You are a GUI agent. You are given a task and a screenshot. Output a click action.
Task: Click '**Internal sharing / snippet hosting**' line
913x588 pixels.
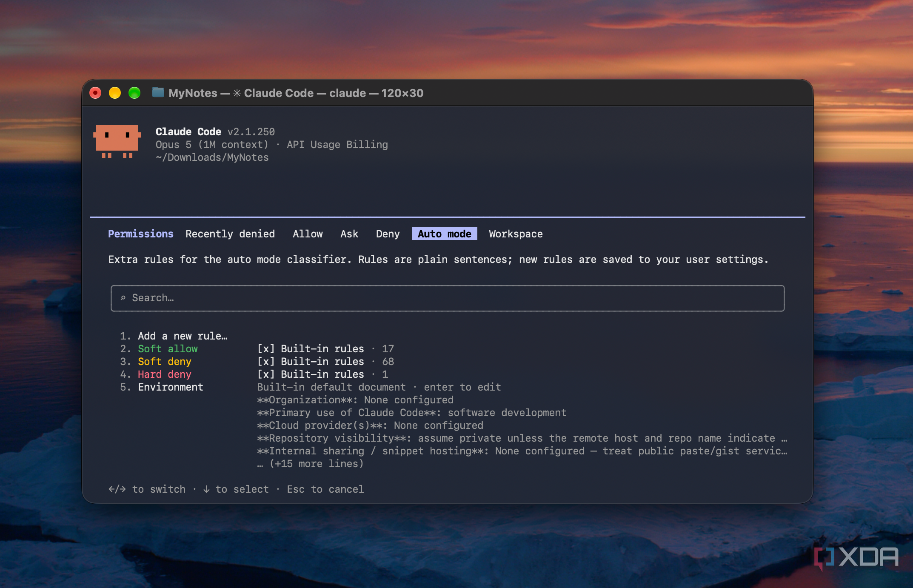click(522, 451)
